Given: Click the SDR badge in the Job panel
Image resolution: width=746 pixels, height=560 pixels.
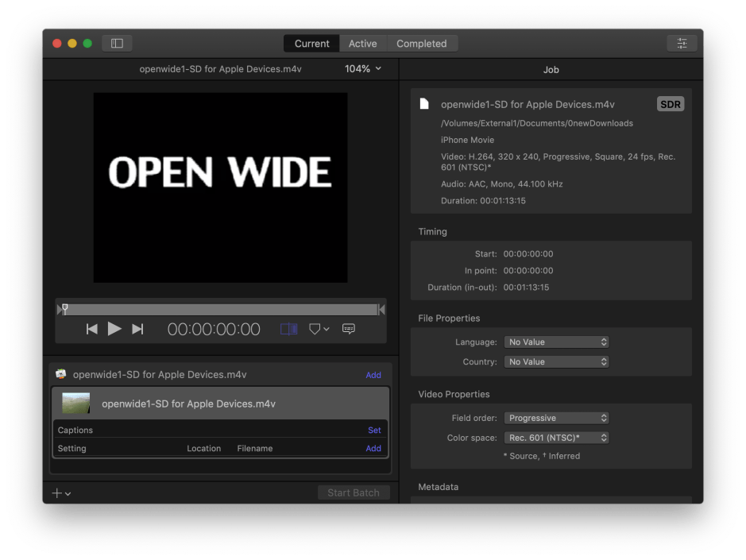Looking at the screenshot, I should coord(671,104).
